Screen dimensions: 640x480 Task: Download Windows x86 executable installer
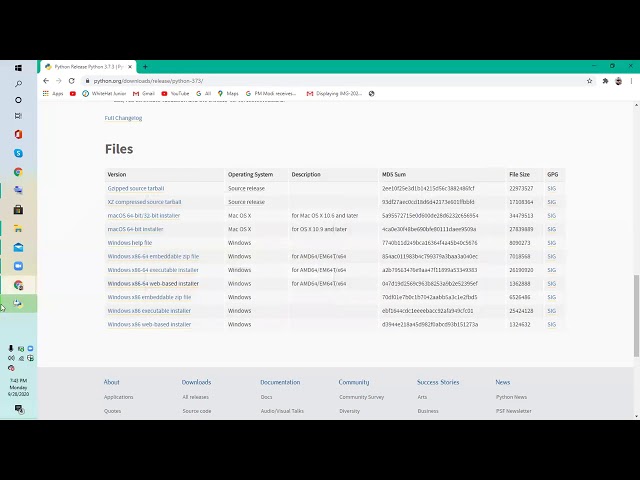pos(149,311)
